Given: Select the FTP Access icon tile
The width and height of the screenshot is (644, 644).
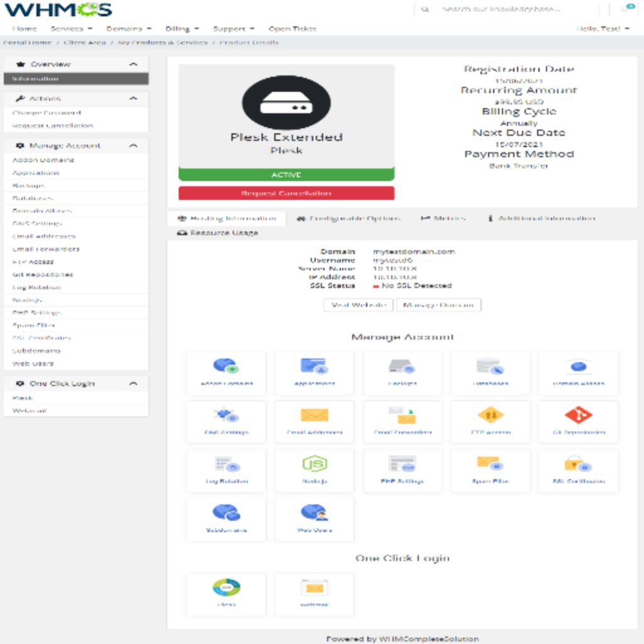Looking at the screenshot, I should coord(491,421).
